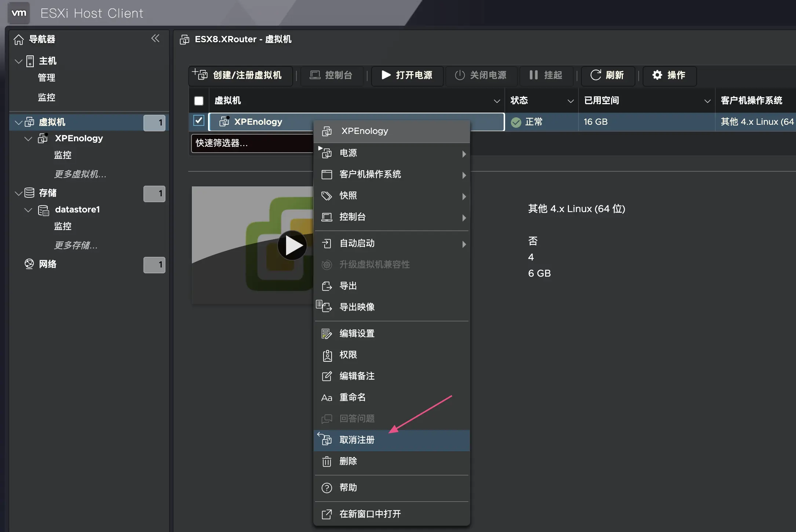Screen dimensions: 796x532
Task: Select 监控 under datastore1 in navigator
Action: point(63,226)
